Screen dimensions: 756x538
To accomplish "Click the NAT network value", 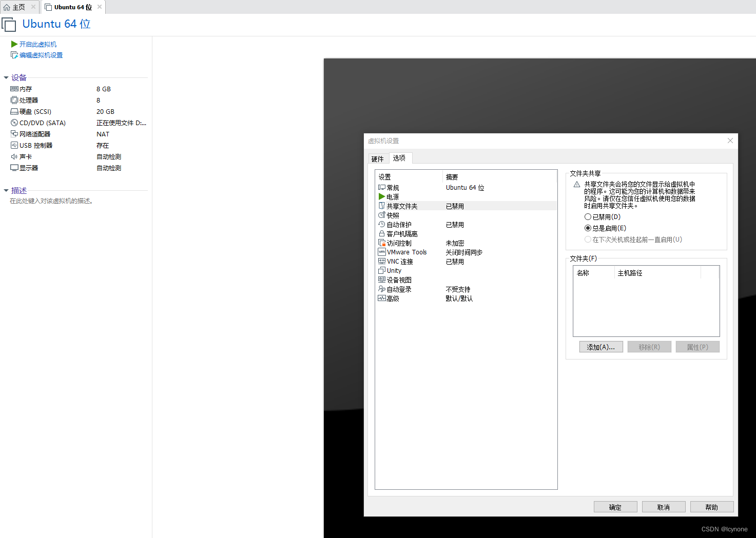I will [103, 134].
